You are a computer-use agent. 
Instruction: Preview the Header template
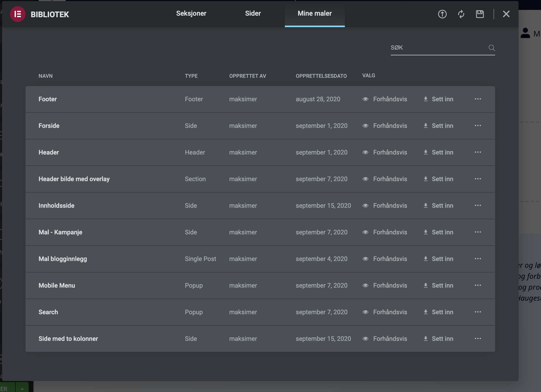[385, 152]
